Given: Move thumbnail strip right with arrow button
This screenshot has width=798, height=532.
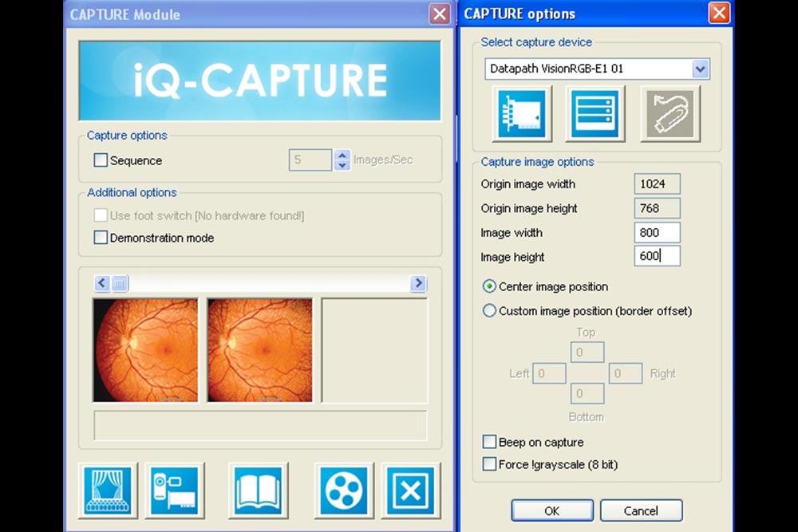Looking at the screenshot, I should (x=418, y=283).
